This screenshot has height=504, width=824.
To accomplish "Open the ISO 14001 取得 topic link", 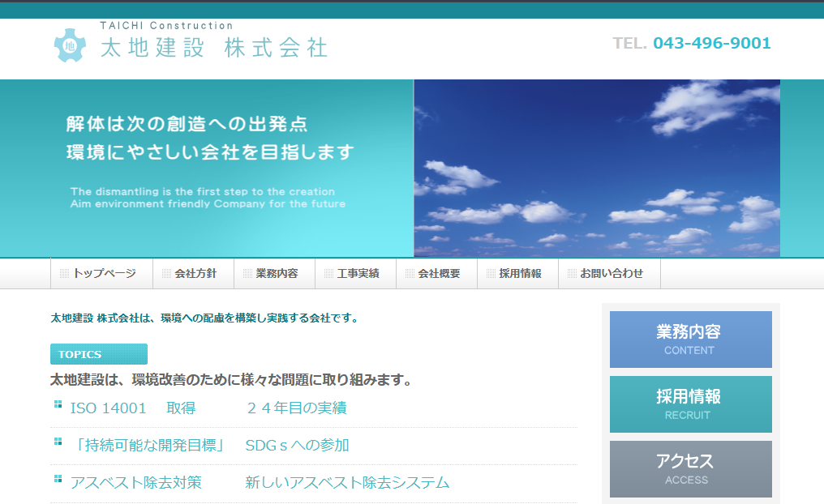I will [133, 408].
